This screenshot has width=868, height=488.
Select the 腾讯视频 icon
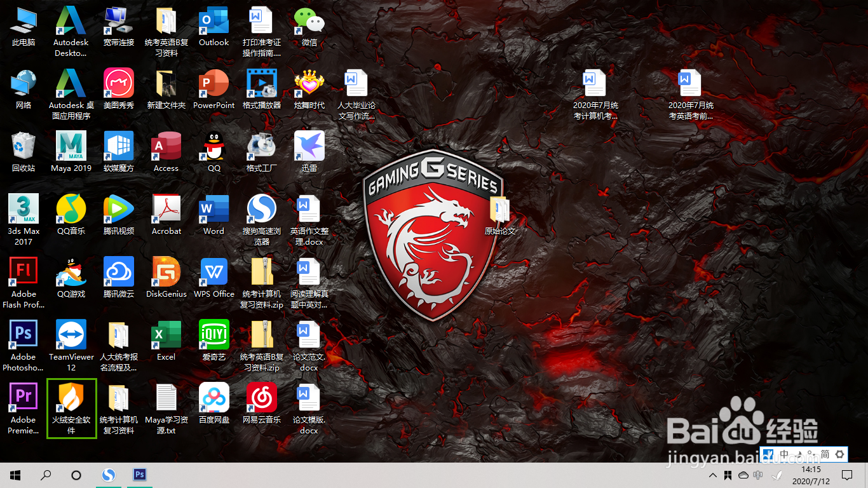pos(119,215)
